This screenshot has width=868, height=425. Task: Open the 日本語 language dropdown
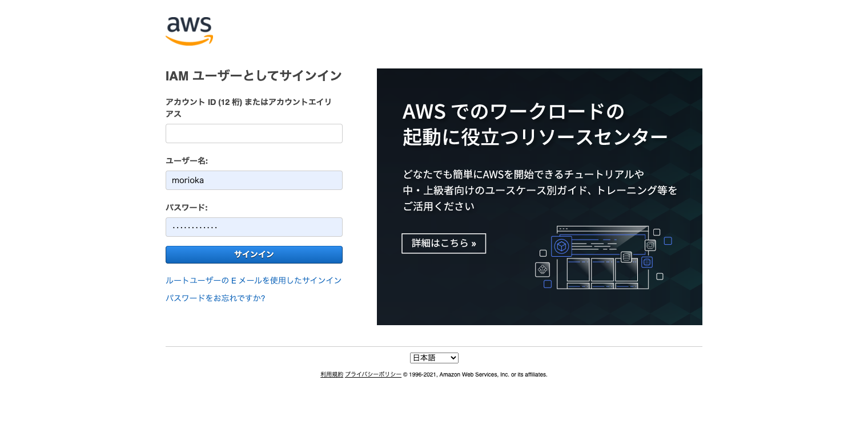[x=434, y=358]
